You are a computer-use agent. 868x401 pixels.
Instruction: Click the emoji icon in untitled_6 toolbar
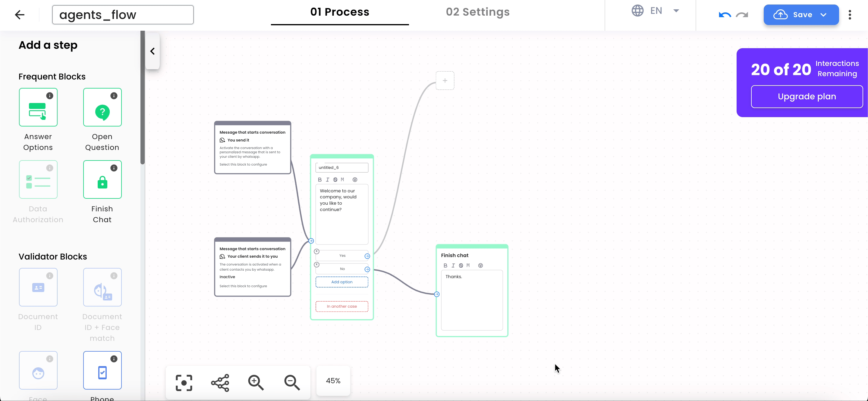click(355, 179)
